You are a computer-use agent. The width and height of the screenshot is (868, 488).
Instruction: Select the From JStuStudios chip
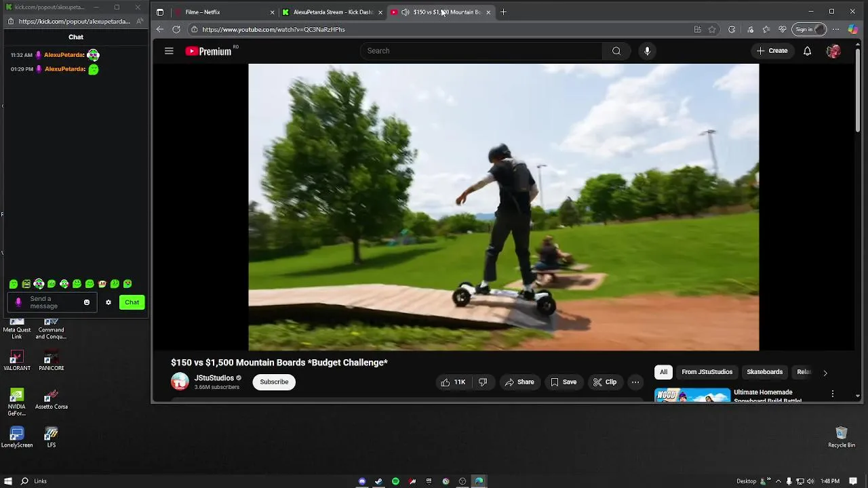(x=707, y=372)
